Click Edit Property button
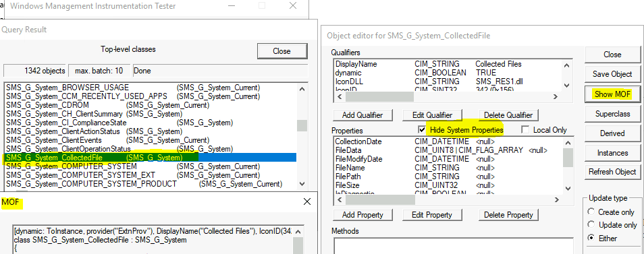The width and height of the screenshot is (644, 254). (431, 215)
